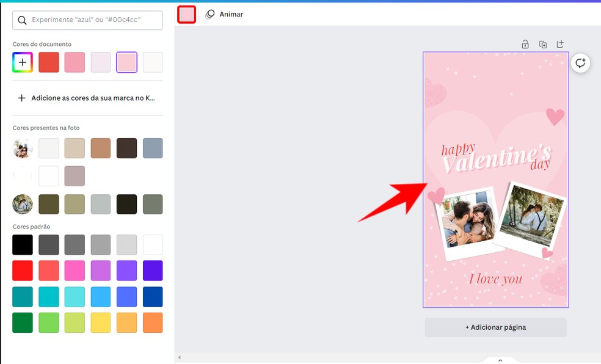Click the bench couple photo thumbnail in palette

coord(23,204)
